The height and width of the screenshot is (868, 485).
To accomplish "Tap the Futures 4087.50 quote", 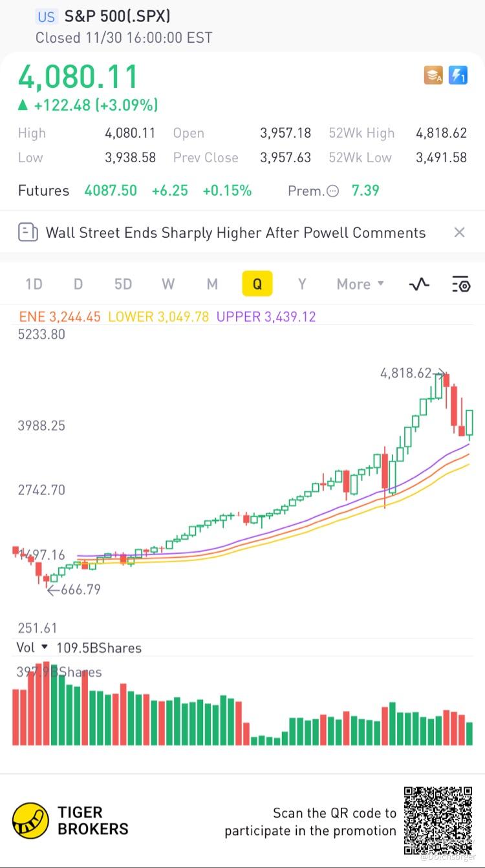I will coord(111,191).
